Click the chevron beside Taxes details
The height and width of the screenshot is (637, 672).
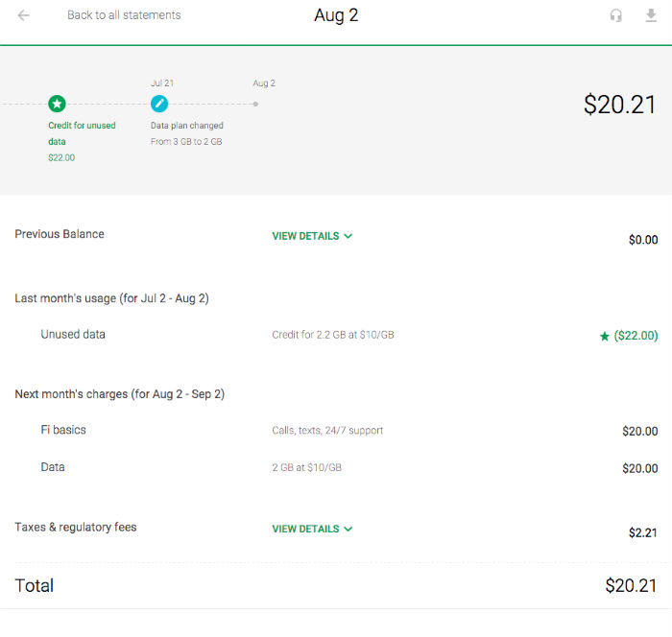(x=348, y=529)
